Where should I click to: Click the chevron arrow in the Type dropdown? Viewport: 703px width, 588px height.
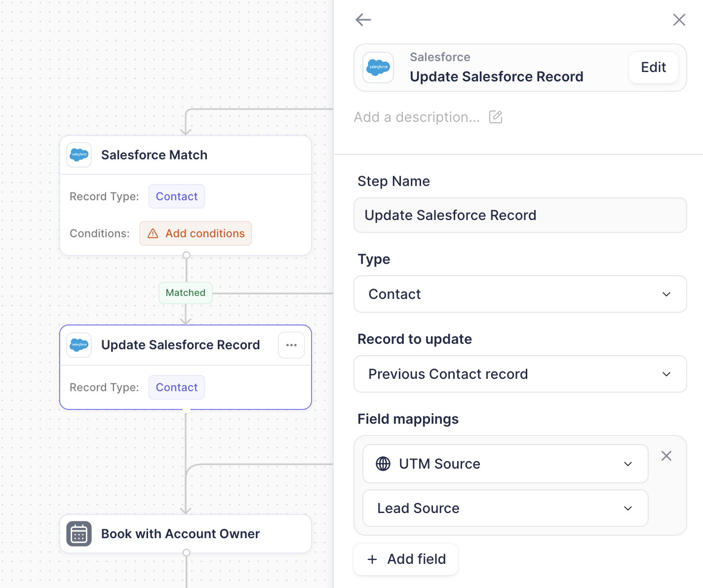click(x=666, y=294)
